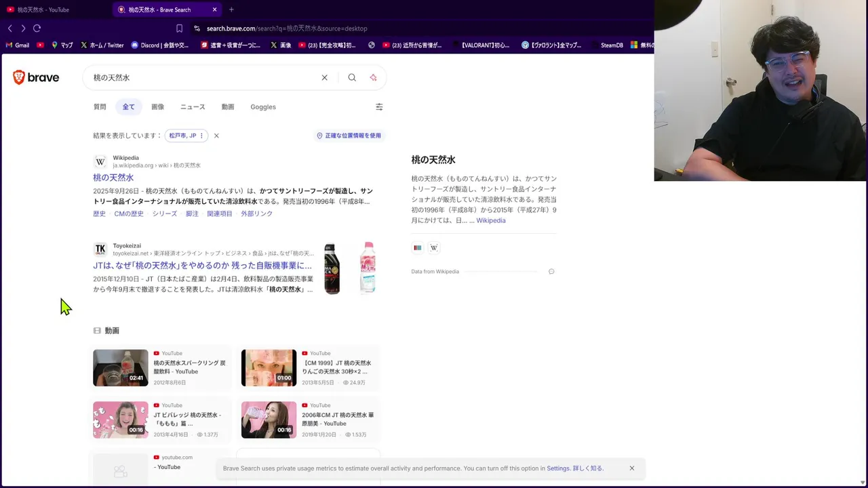Open the CMの歴史 sublink
The image size is (868, 488).
pos(129,213)
